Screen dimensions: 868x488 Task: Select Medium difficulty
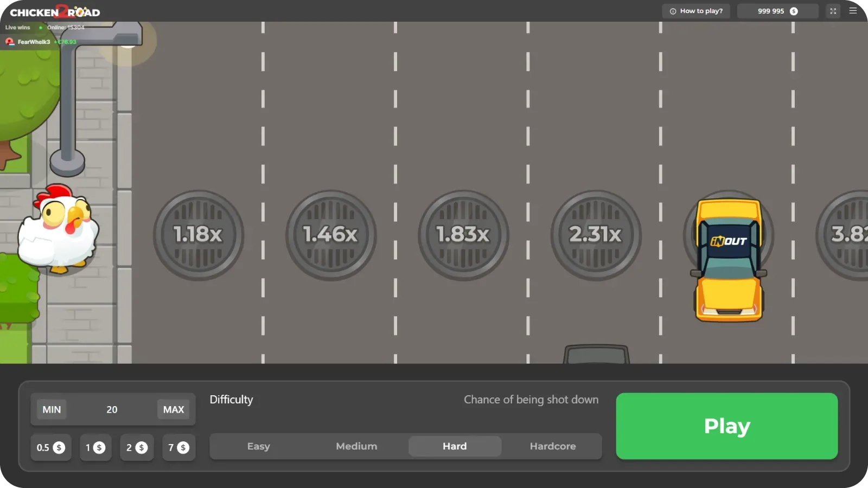(356, 446)
